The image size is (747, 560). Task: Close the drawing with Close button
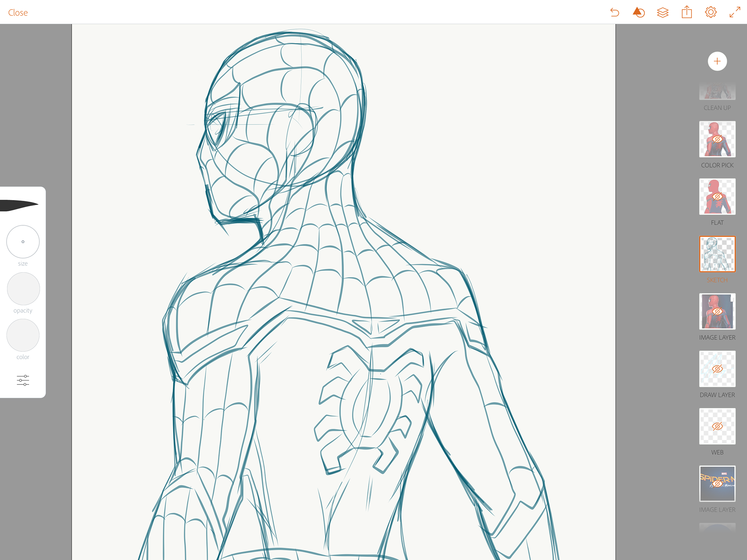[x=18, y=12]
